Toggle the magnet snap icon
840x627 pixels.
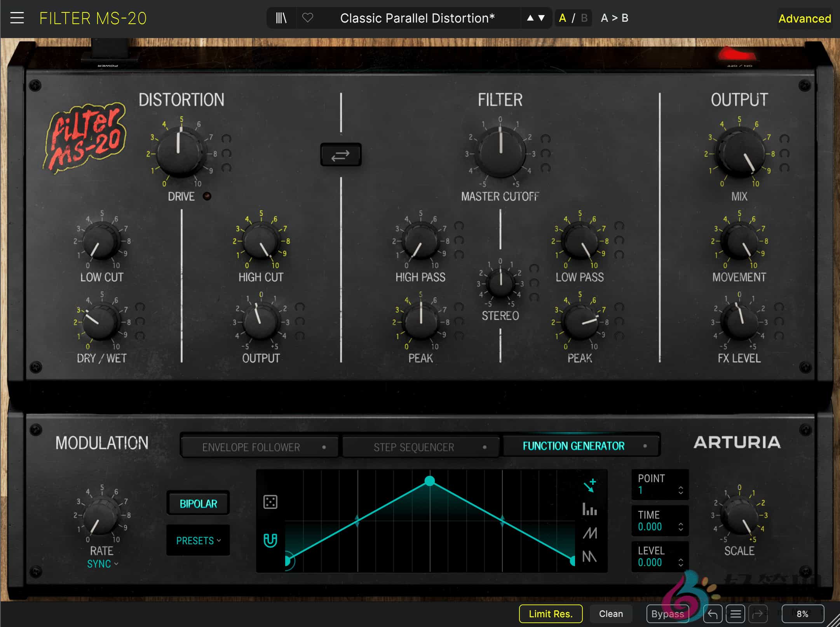coord(270,540)
